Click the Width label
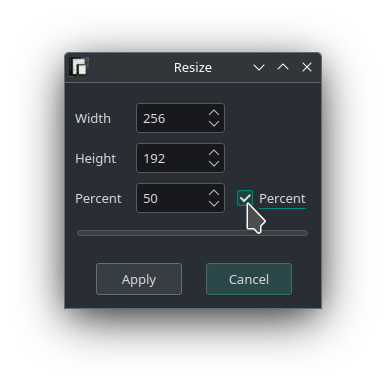This screenshot has width=386, height=385. (x=93, y=118)
